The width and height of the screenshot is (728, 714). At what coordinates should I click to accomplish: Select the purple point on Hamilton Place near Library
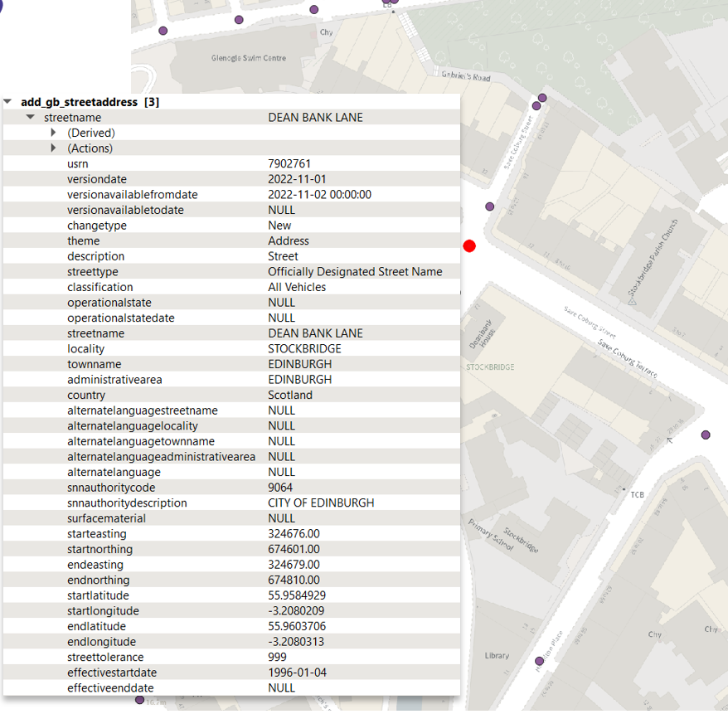pos(539,661)
